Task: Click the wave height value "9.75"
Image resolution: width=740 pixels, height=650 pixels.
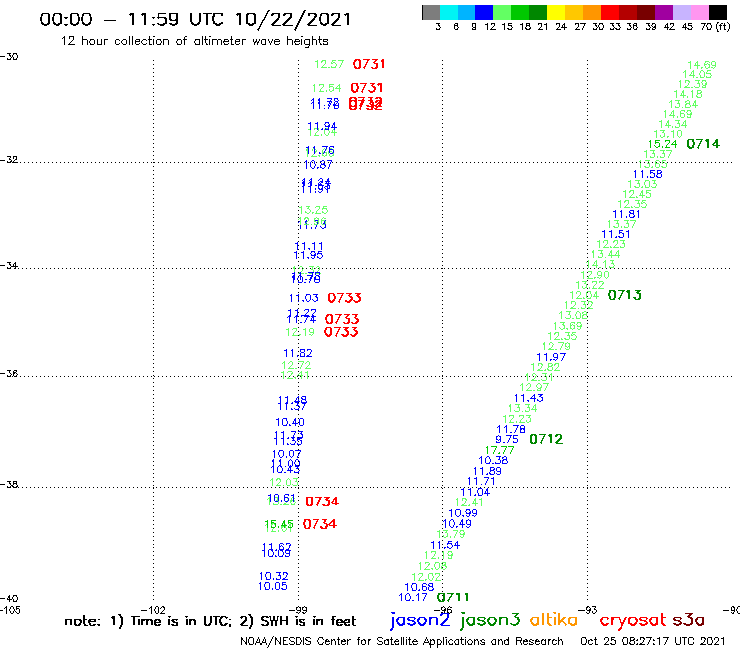Action: (x=507, y=439)
